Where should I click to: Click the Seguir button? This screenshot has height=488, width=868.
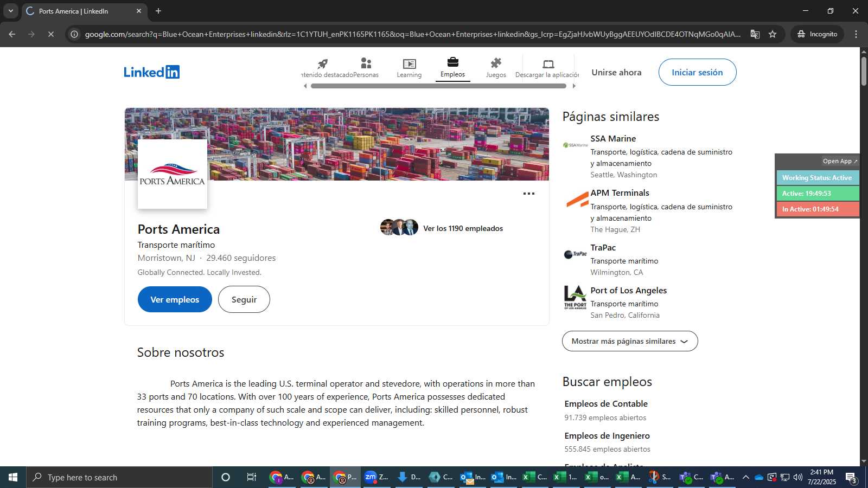click(244, 299)
